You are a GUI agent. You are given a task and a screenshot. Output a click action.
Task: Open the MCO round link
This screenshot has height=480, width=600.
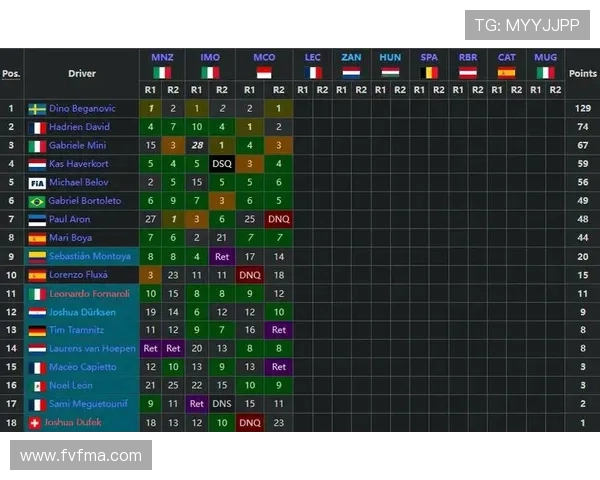click(x=264, y=57)
